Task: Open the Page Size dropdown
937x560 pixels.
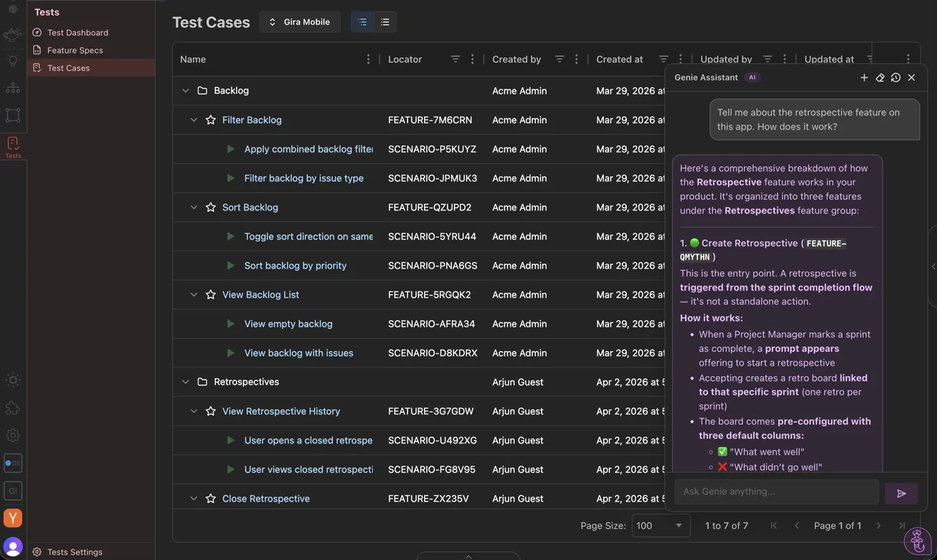Action: (x=661, y=525)
